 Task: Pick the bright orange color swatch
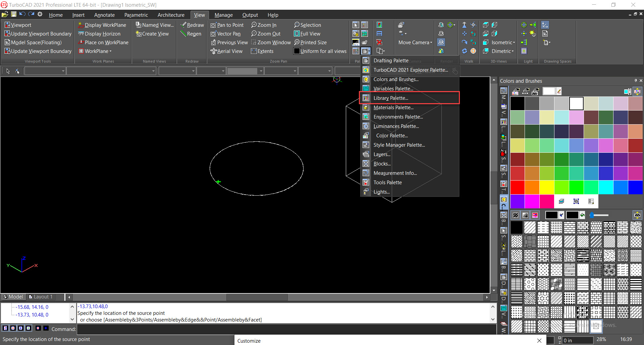coord(532,187)
